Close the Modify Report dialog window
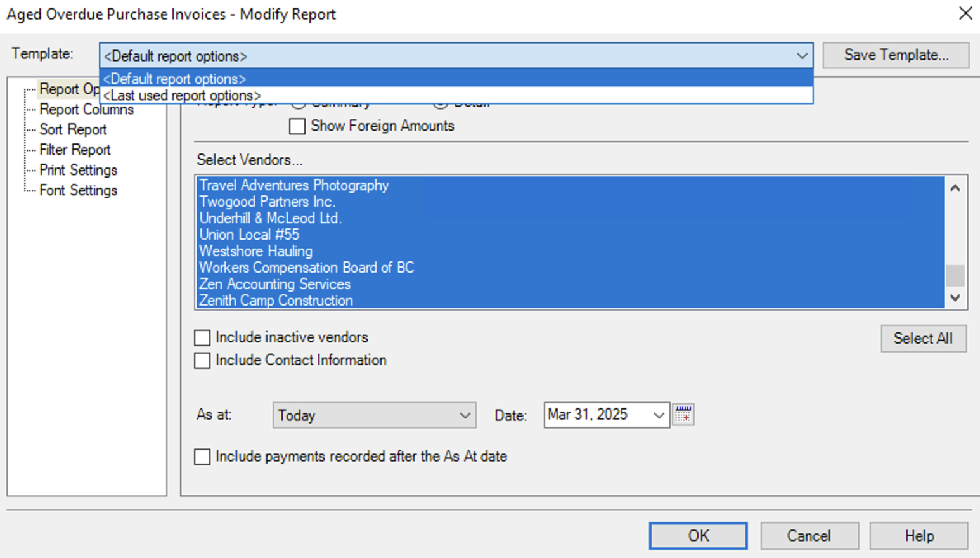 965,13
